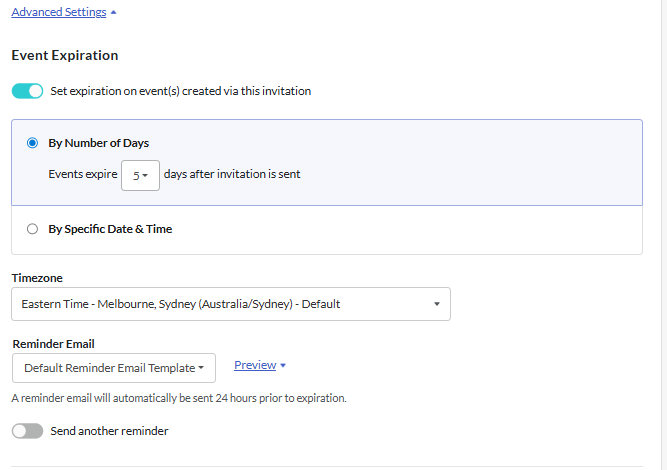Open Default Reminder Email Template dropdown

[x=114, y=368]
